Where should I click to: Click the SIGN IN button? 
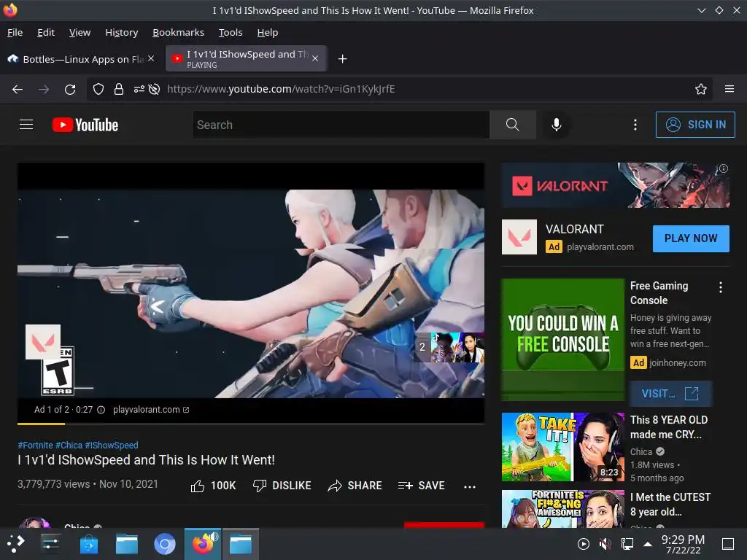[x=695, y=125]
